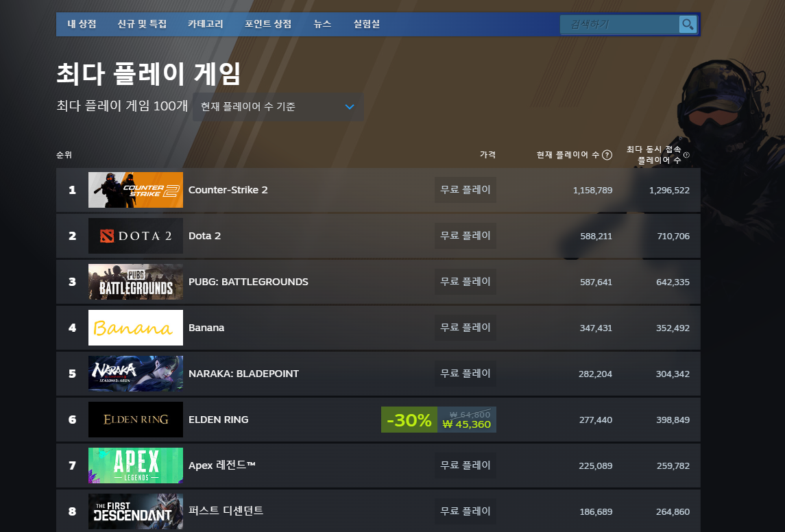Click peak players value 304,342

click(673, 374)
